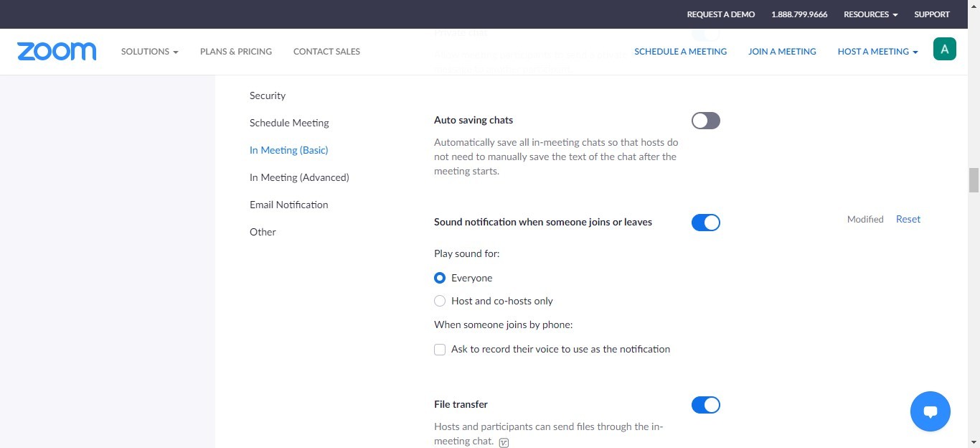This screenshot has width=980, height=448.
Task: Click Request a Demo link
Action: click(721, 14)
